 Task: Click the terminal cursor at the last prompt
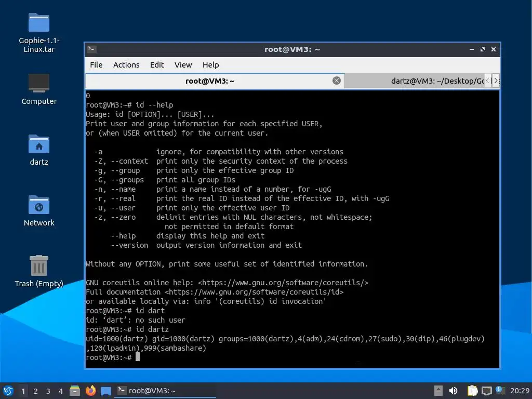coord(138,357)
